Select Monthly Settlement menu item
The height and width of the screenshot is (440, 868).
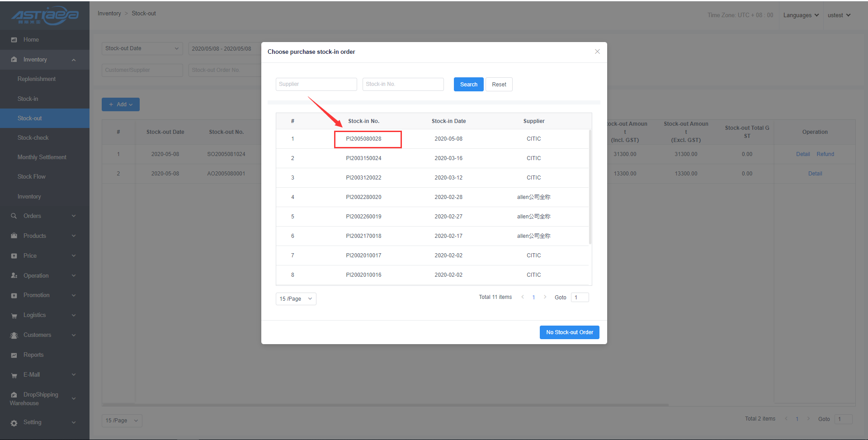(42, 157)
